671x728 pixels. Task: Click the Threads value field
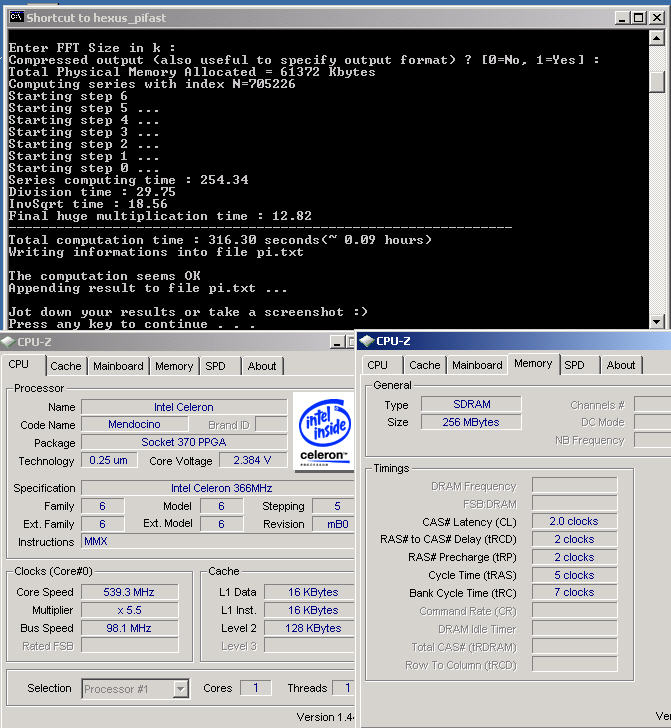coord(344,688)
